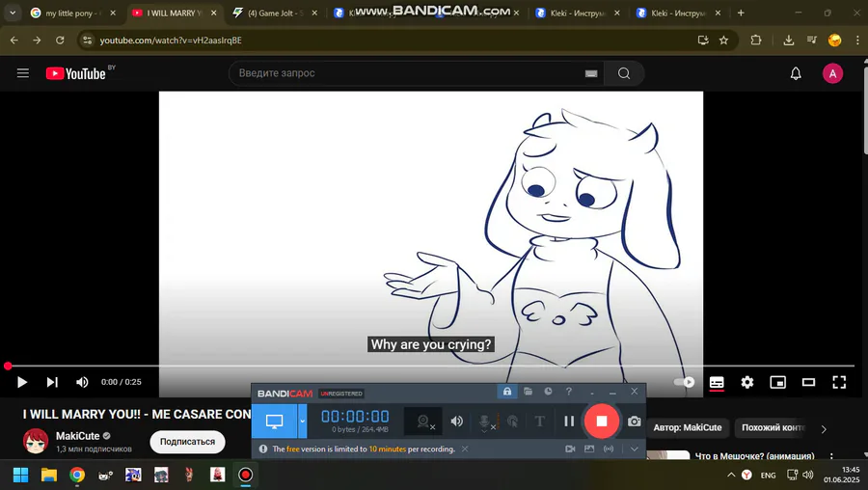Click the YouTube search magnifier button
868x490 pixels.
(624, 73)
